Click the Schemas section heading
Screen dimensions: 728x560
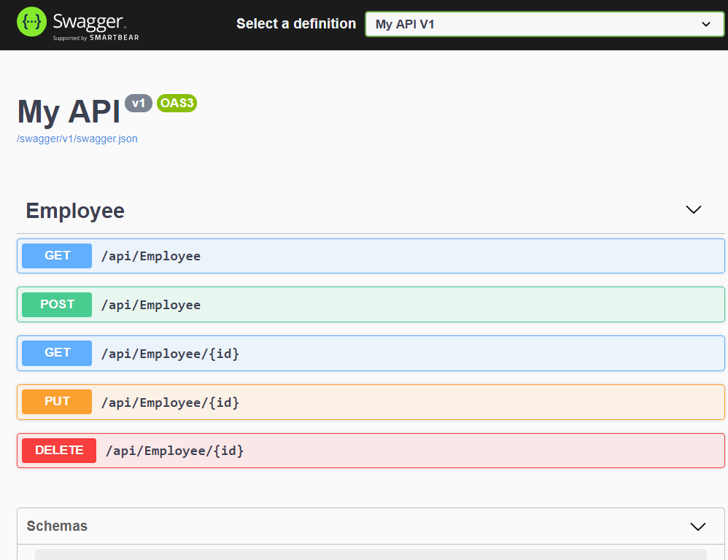[x=57, y=526]
